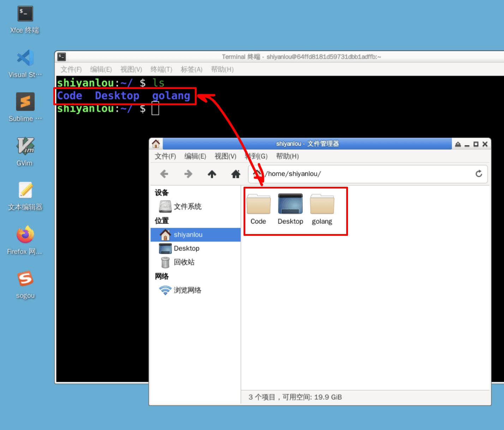Image resolution: width=504 pixels, height=430 pixels.
Task: Click the status bar item count text
Action: tap(295, 397)
